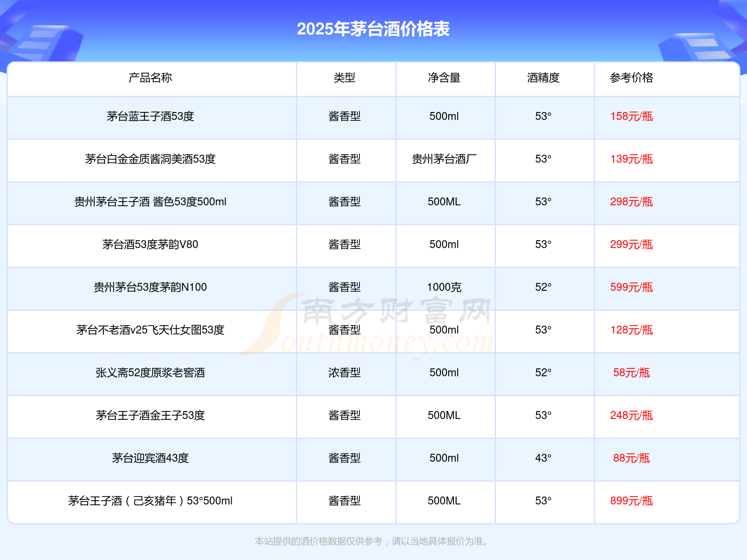Click 53° in 茅韵V80 row
This screenshot has width=747, height=560.
tap(543, 244)
